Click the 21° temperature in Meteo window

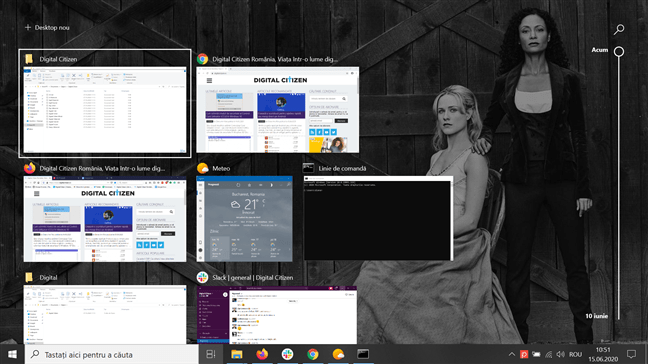coord(251,204)
